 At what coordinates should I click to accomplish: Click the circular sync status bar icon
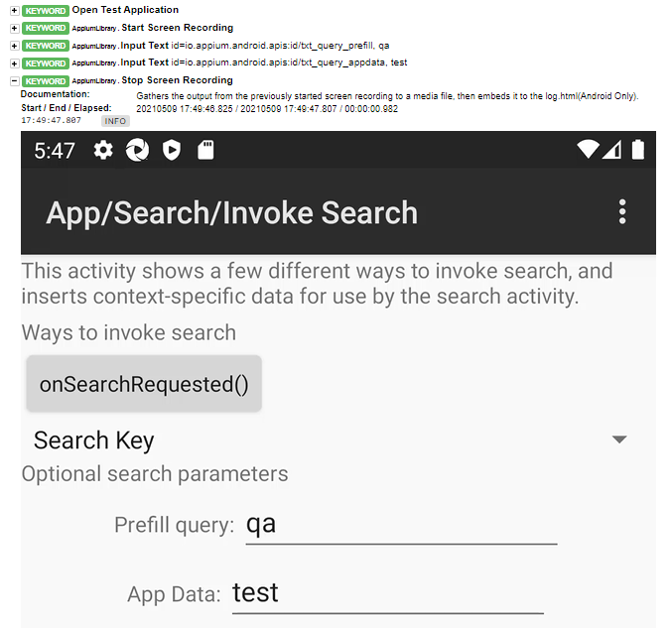137,151
